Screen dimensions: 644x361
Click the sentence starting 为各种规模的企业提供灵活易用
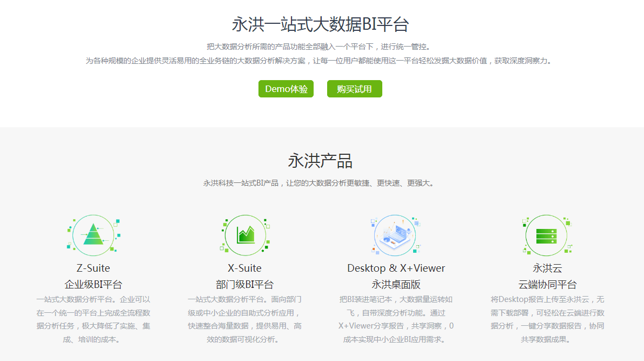318,61
